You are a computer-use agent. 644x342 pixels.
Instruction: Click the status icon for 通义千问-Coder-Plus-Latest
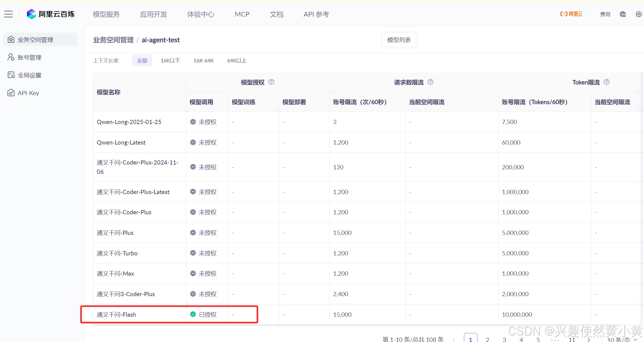(x=193, y=192)
